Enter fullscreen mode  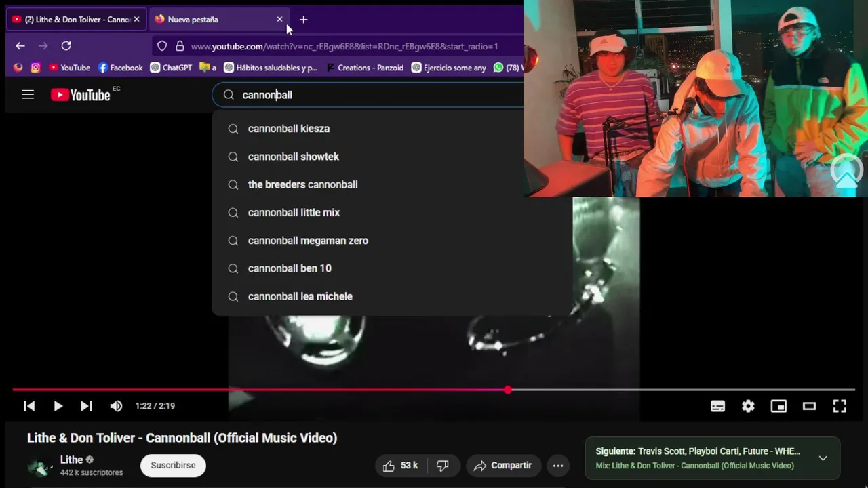point(840,406)
